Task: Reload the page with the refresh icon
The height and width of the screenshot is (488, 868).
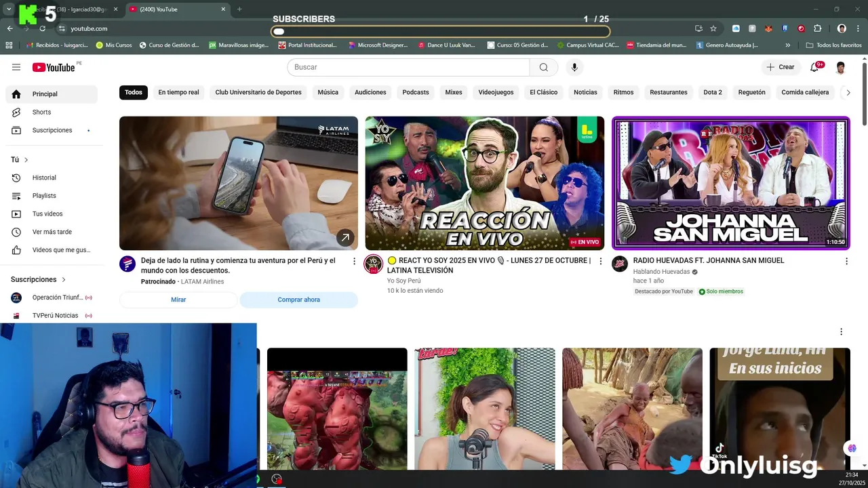Action: (42, 28)
